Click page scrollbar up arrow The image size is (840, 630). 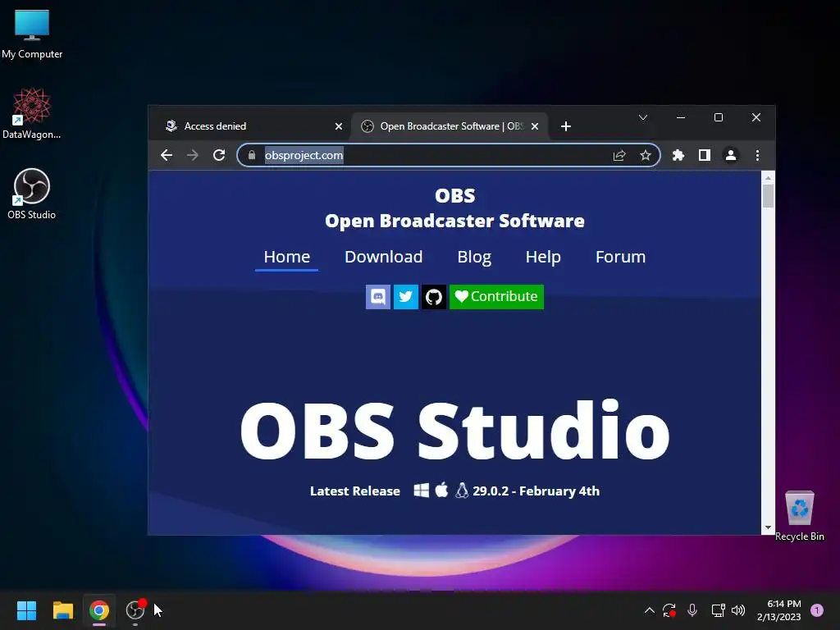(768, 177)
